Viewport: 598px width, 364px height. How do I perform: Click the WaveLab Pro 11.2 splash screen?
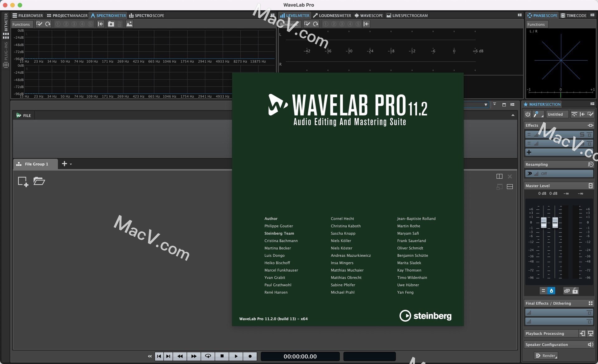point(348,199)
